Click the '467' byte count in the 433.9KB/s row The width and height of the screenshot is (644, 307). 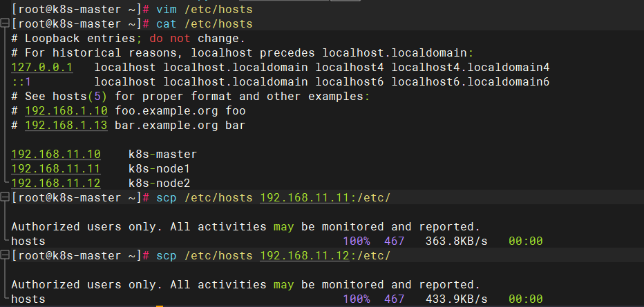click(395, 299)
